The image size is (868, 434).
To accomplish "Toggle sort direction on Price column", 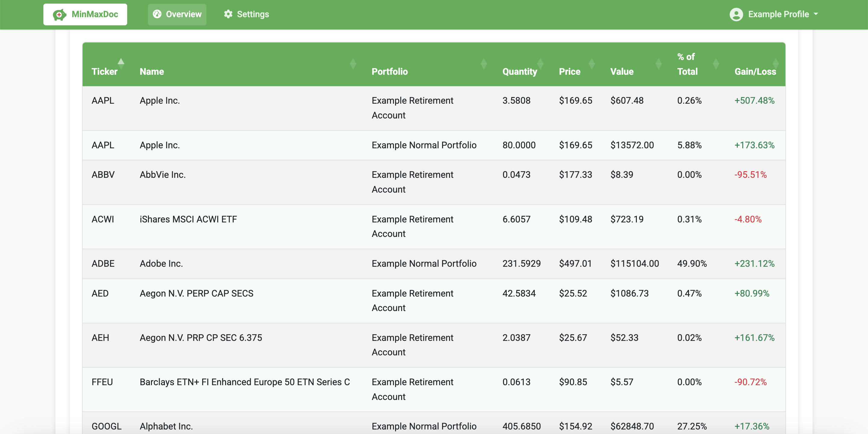I will 591,63.
